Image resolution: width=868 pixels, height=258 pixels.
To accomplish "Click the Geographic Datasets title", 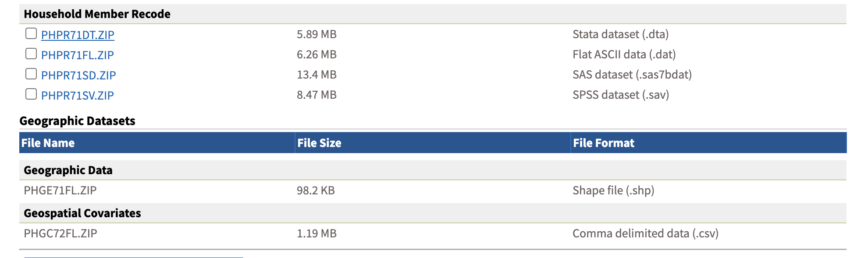I will (77, 121).
